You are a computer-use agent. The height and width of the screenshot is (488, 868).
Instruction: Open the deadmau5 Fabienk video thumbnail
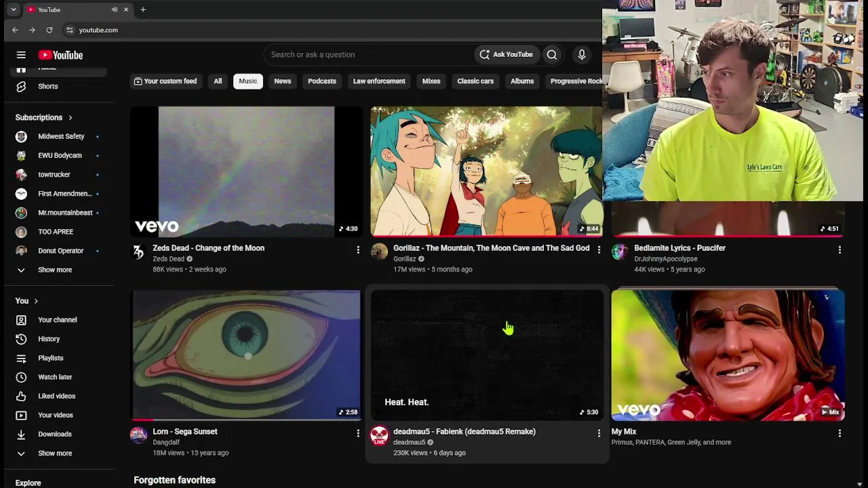pos(487,355)
